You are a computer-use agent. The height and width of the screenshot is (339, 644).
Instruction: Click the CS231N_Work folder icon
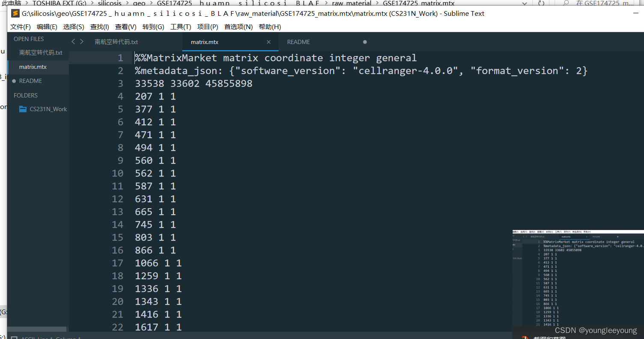23,109
